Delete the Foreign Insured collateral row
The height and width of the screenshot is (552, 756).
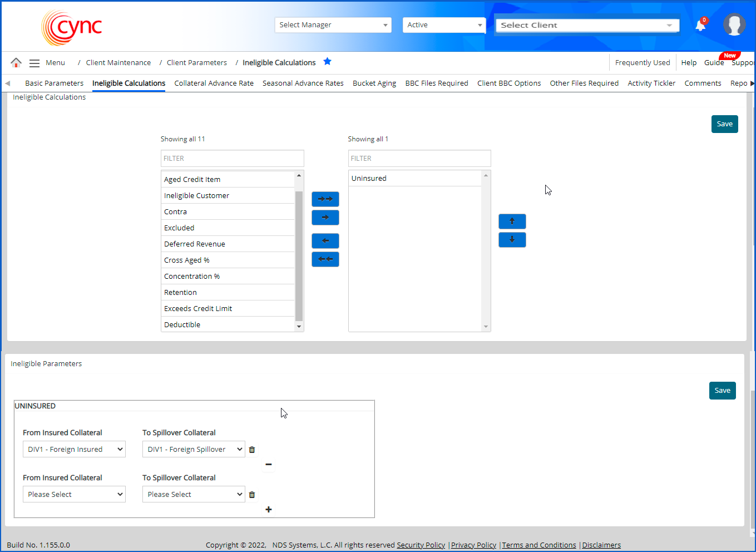click(x=252, y=450)
